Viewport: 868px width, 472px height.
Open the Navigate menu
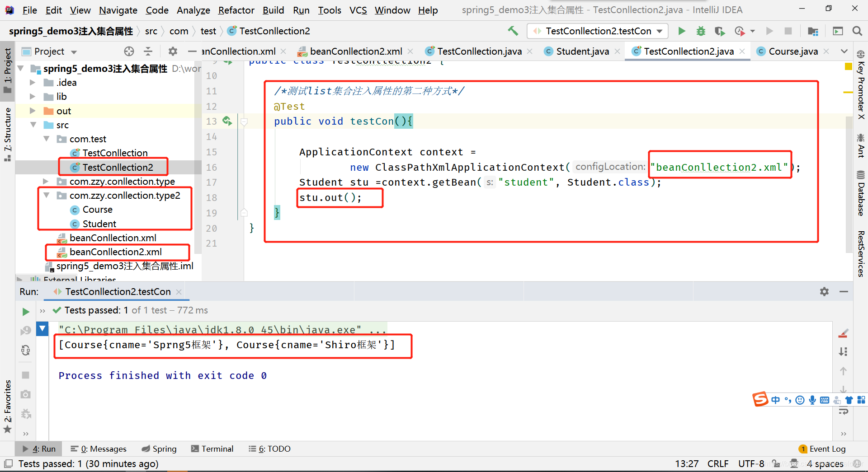[118, 10]
